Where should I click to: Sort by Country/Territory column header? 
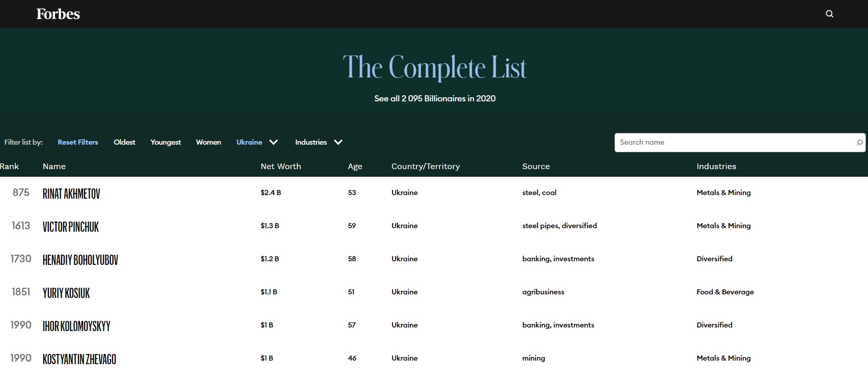click(426, 166)
